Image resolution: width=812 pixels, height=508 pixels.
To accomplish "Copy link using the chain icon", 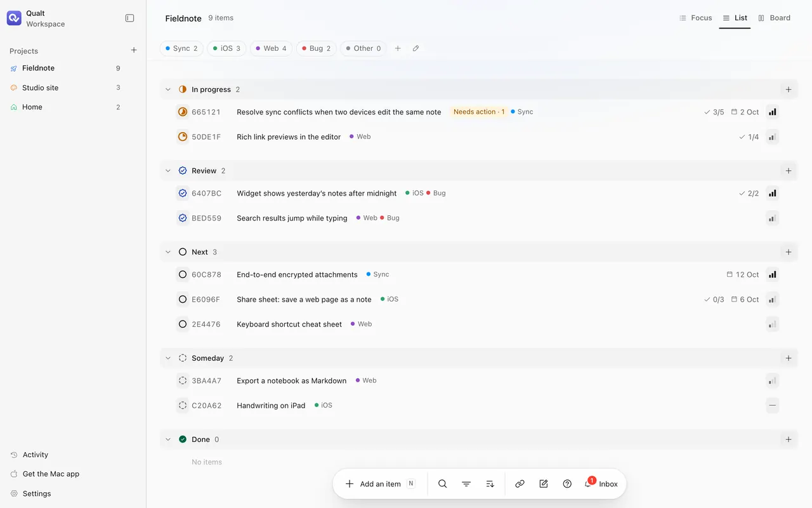I will (520, 484).
